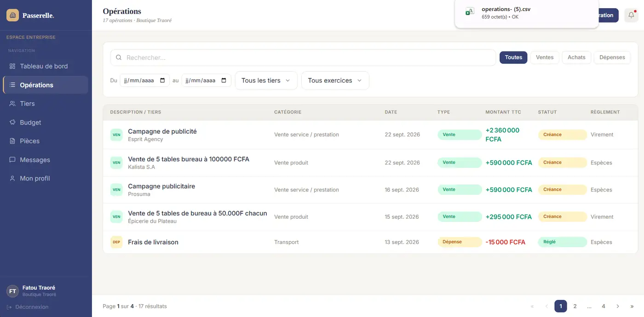Select Opérations in the navigation

pyautogui.click(x=45, y=85)
